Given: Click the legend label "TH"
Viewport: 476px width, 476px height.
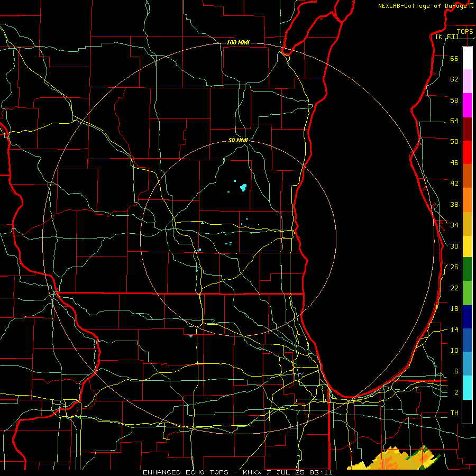Looking at the screenshot, I should point(454,413).
